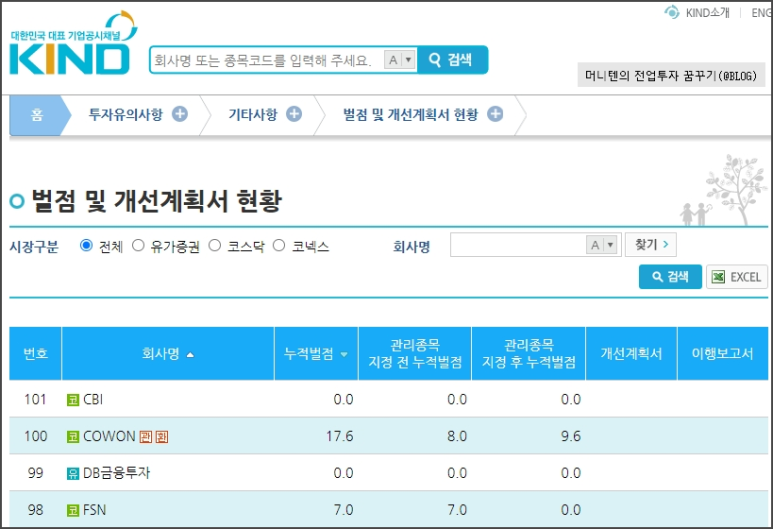
Task: Click the top 검색 search button
Action: click(453, 60)
